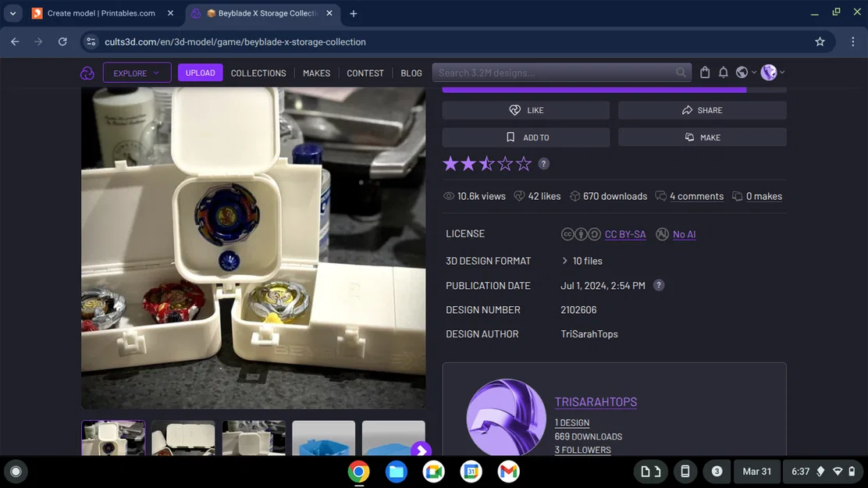Click the MAKE button
Image resolution: width=868 pixels, height=488 pixels.
(x=702, y=137)
